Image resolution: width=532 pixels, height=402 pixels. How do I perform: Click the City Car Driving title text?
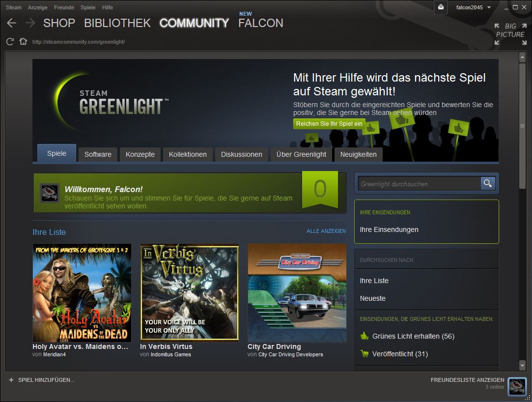[x=274, y=346]
